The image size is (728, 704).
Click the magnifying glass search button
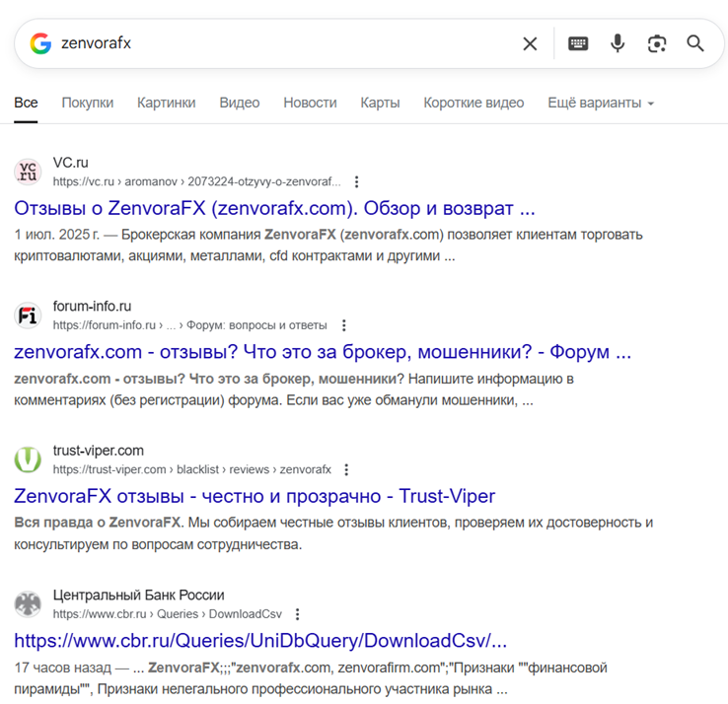695,43
